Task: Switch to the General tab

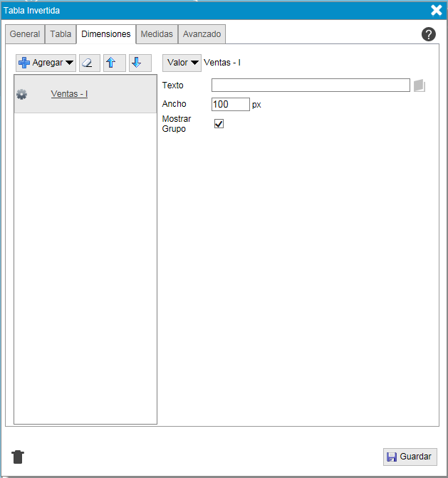Action: (x=25, y=33)
